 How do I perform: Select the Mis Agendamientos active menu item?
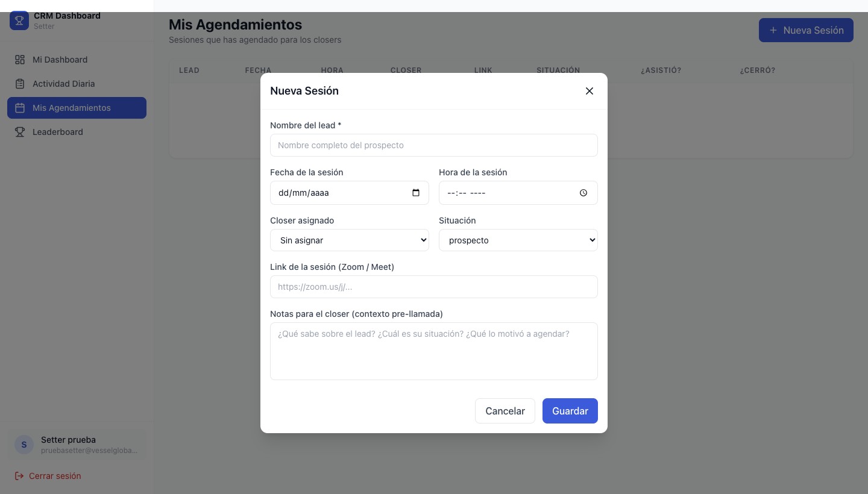click(x=77, y=108)
